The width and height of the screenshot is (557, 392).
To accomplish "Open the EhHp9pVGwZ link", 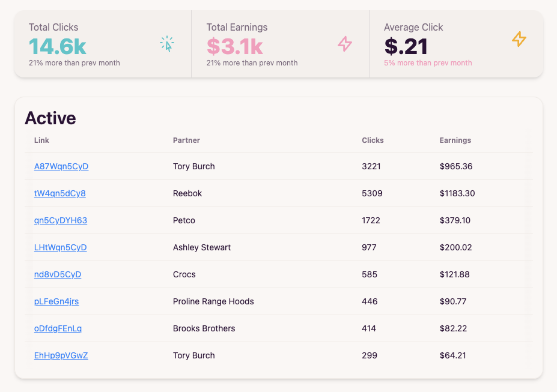I will (x=61, y=355).
